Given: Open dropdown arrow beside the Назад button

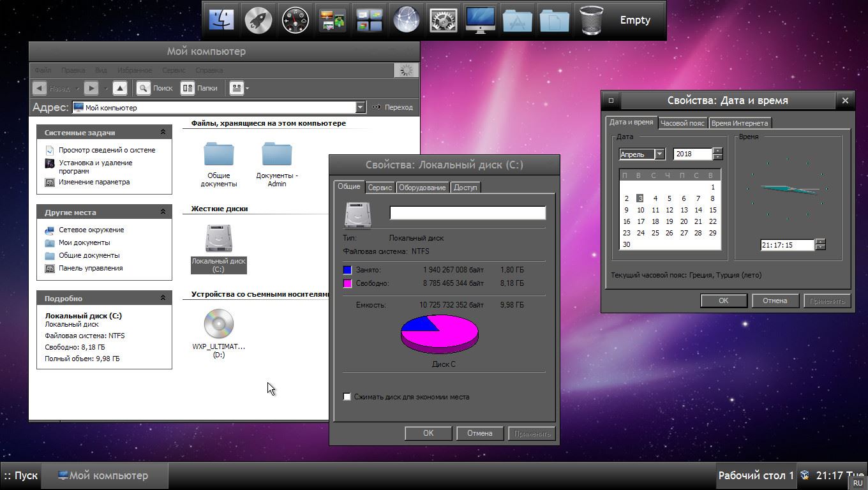Looking at the screenshot, I should [x=77, y=89].
